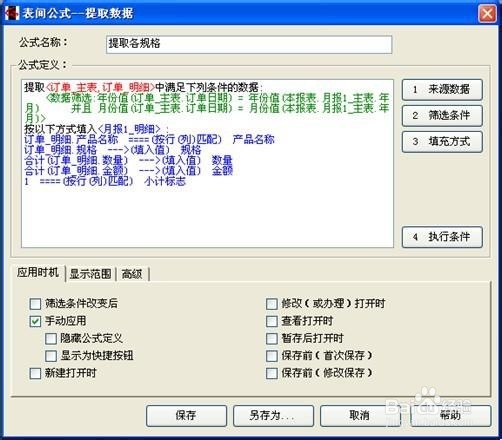Tick the 隐藏公式定义 checkbox

[51, 338]
